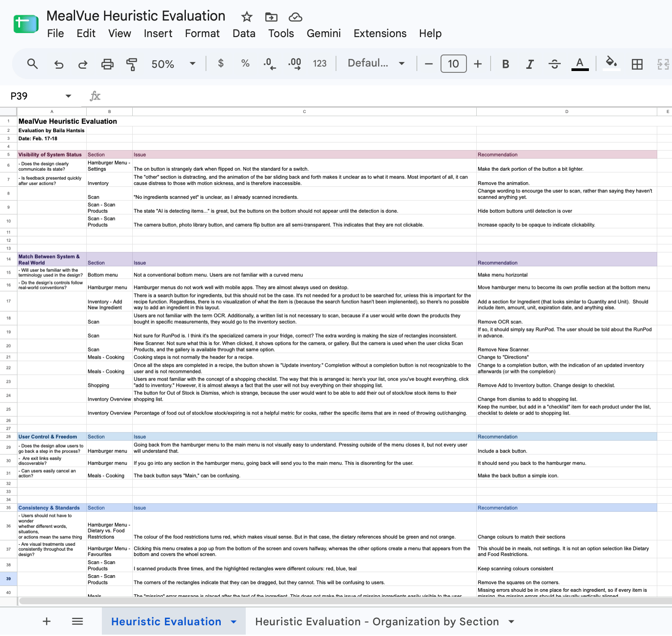This screenshot has height=636, width=672.
Task: Toggle italic formatting
Action: 530,64
